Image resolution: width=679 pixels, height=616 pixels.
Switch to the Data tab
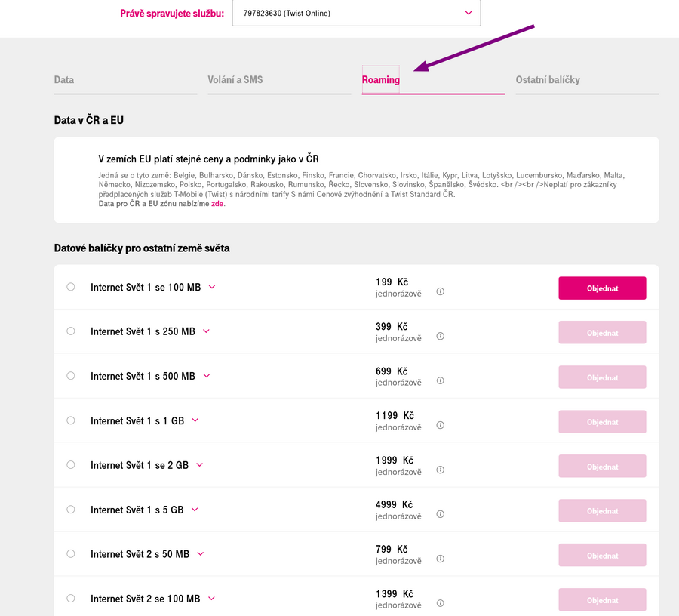click(64, 80)
